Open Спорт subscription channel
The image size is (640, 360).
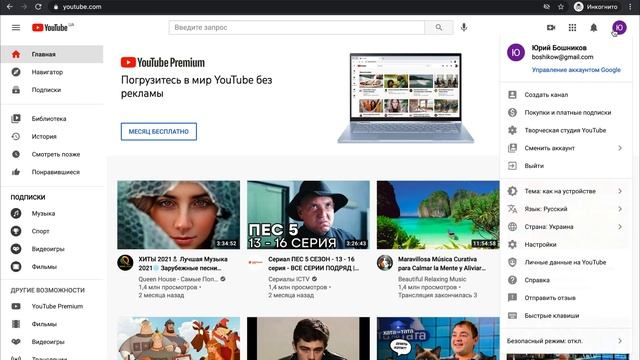coord(52,231)
